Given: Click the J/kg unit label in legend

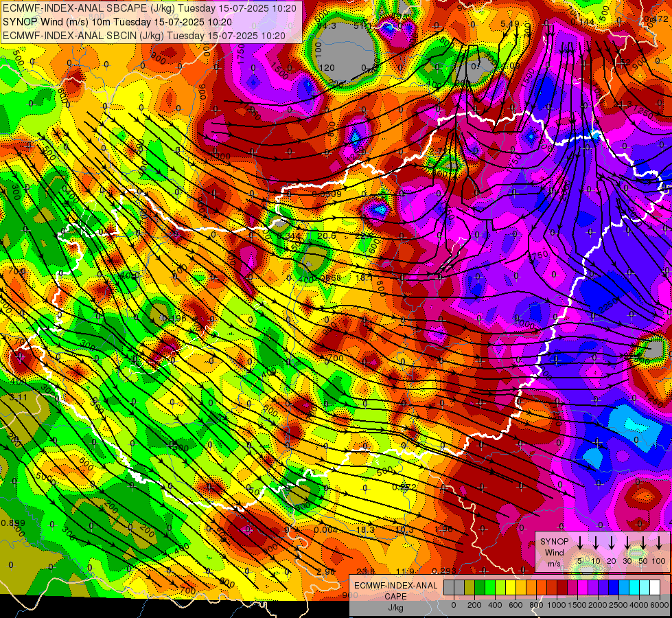Looking at the screenshot, I should tap(395, 608).
